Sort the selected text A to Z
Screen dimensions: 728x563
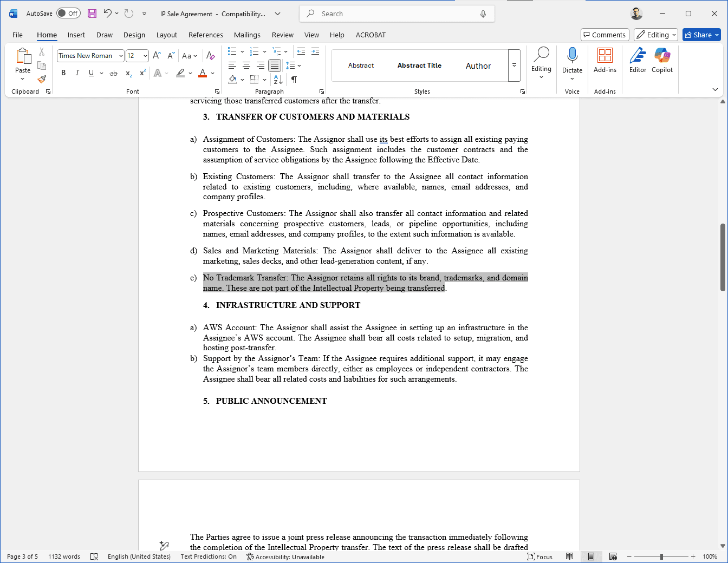click(278, 79)
